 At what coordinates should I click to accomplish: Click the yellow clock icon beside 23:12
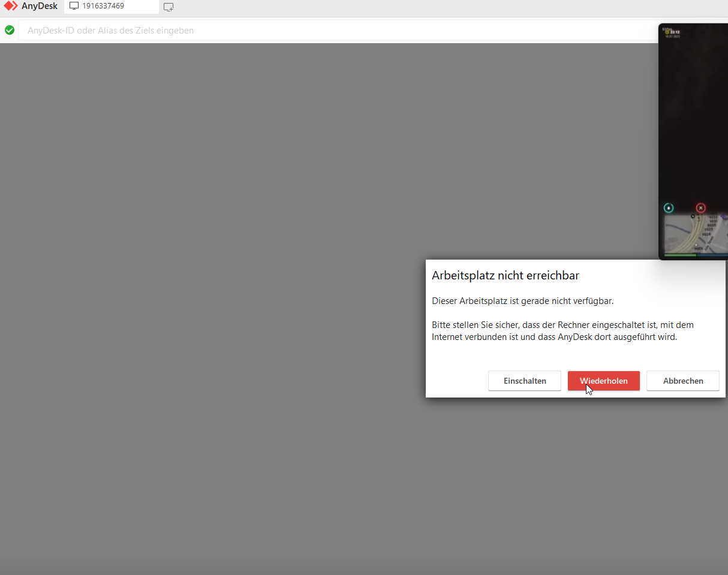click(666, 32)
